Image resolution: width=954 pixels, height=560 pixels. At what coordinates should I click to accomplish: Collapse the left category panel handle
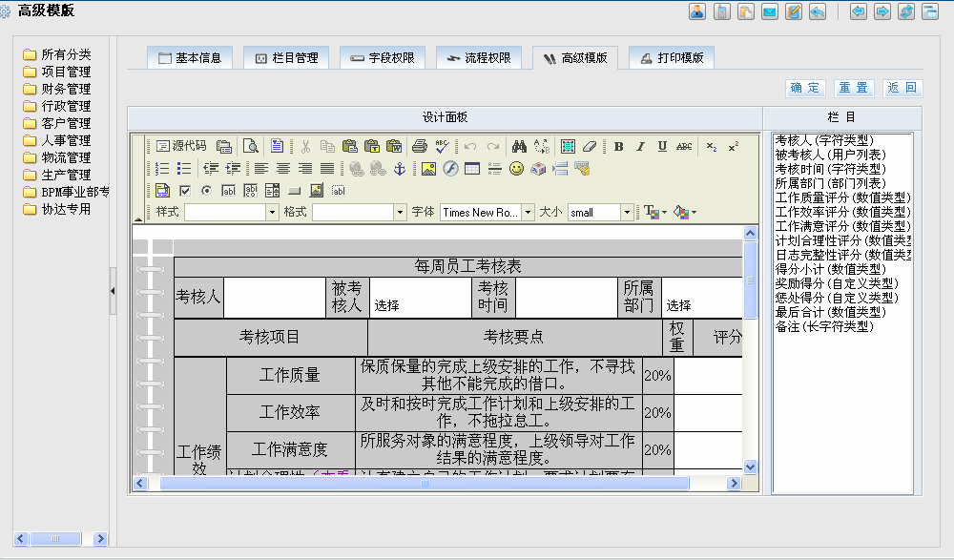click(x=113, y=291)
